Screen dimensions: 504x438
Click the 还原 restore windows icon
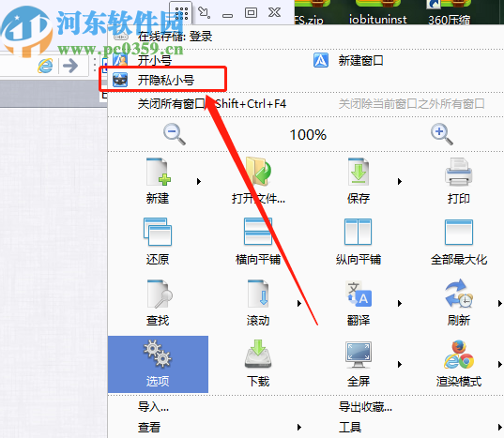[x=158, y=232]
